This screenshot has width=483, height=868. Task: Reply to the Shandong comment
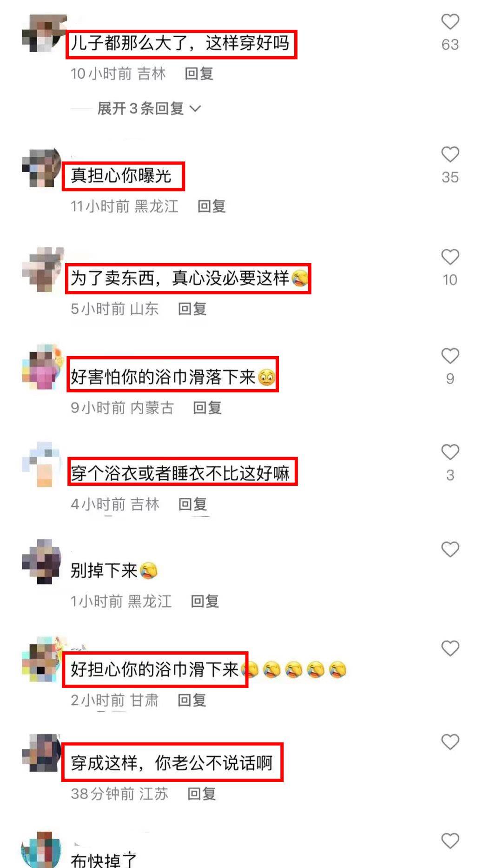(x=192, y=309)
